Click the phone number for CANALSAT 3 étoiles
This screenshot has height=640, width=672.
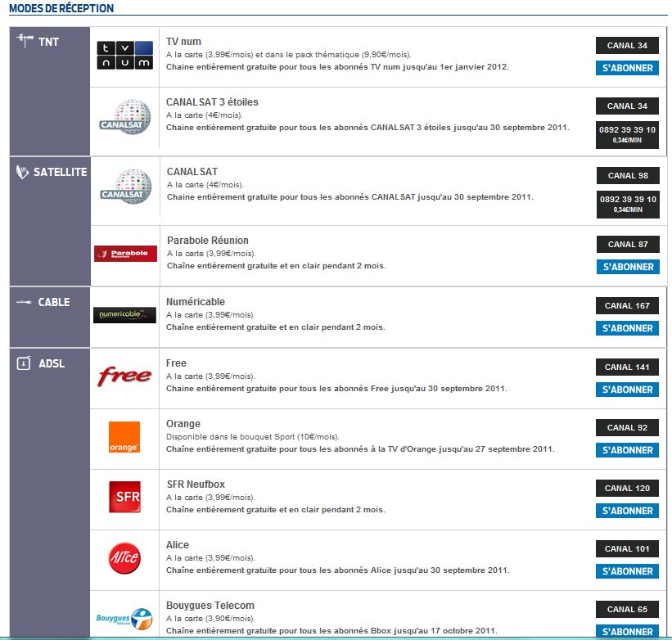pyautogui.click(x=627, y=135)
